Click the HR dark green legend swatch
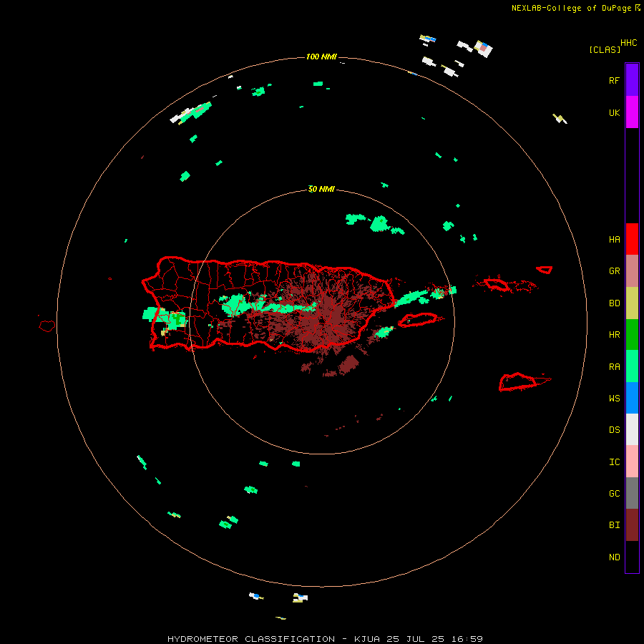The image size is (644, 644). click(x=632, y=334)
